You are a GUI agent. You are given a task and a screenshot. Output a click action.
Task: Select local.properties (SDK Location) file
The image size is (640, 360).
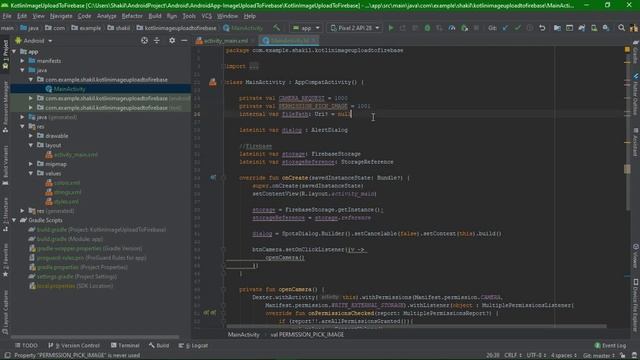(x=70, y=286)
